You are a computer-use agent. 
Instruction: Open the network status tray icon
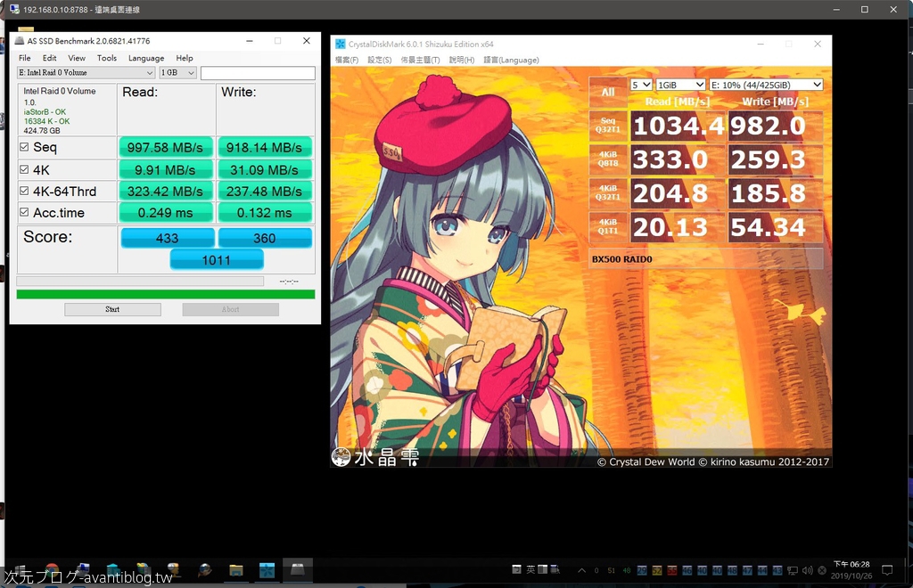pos(793,570)
